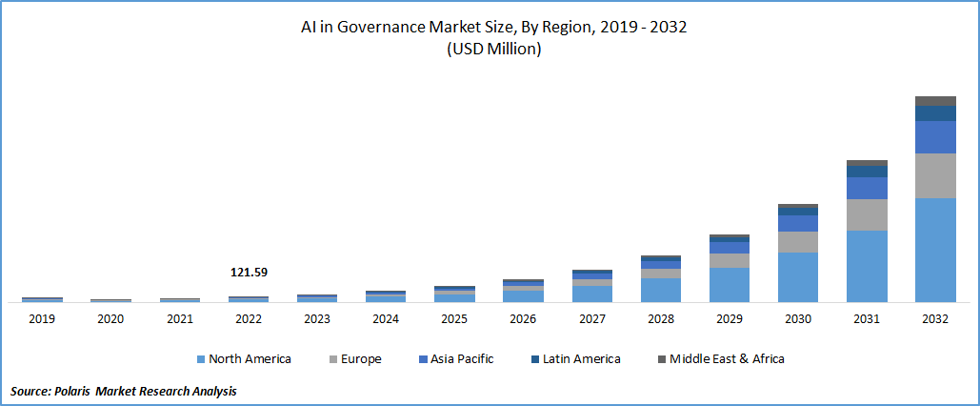Click the Middle East & Africa segment of 2032 bar

tap(935, 101)
